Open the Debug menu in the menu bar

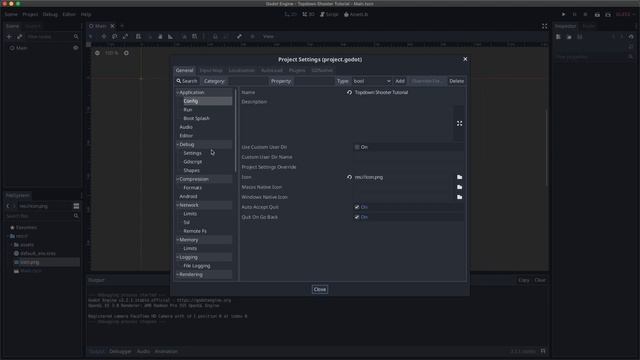(50, 14)
